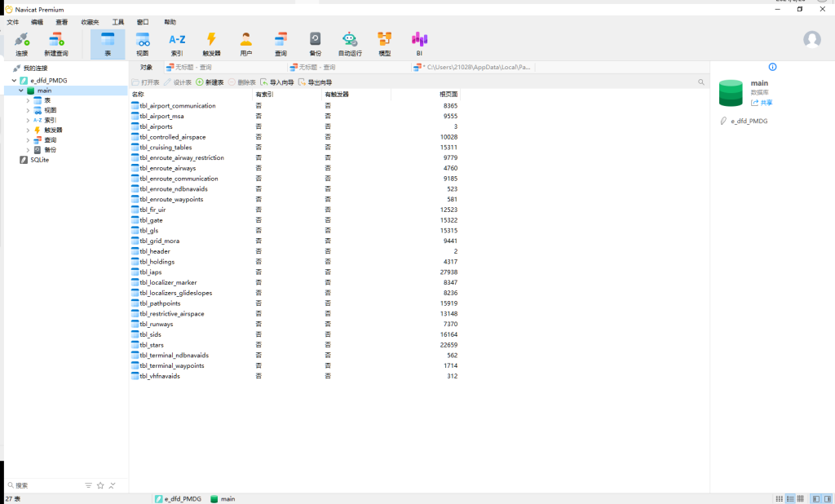Open the 编辑 (Edit) menu
This screenshot has width=835, height=504.
coord(37,22)
